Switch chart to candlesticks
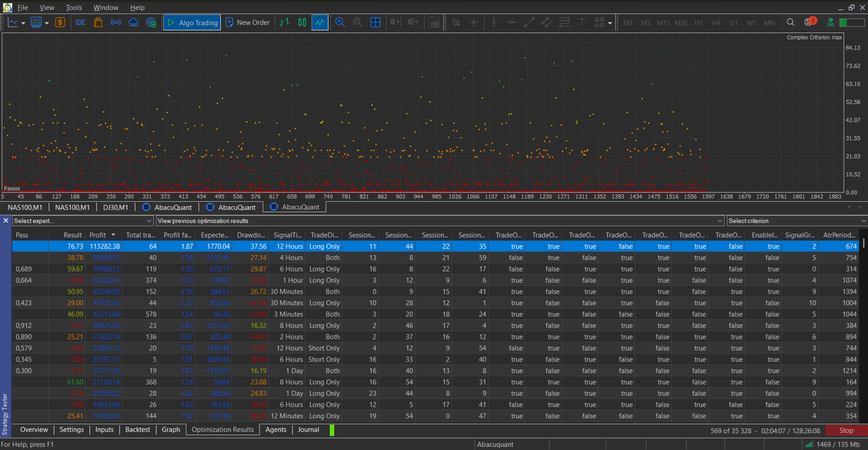 coord(302,23)
